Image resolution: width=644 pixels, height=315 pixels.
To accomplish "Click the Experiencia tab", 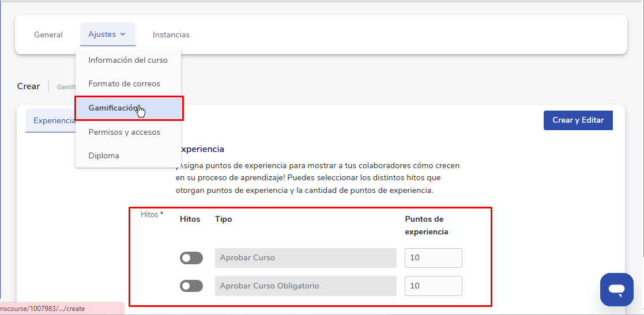I will point(52,120).
